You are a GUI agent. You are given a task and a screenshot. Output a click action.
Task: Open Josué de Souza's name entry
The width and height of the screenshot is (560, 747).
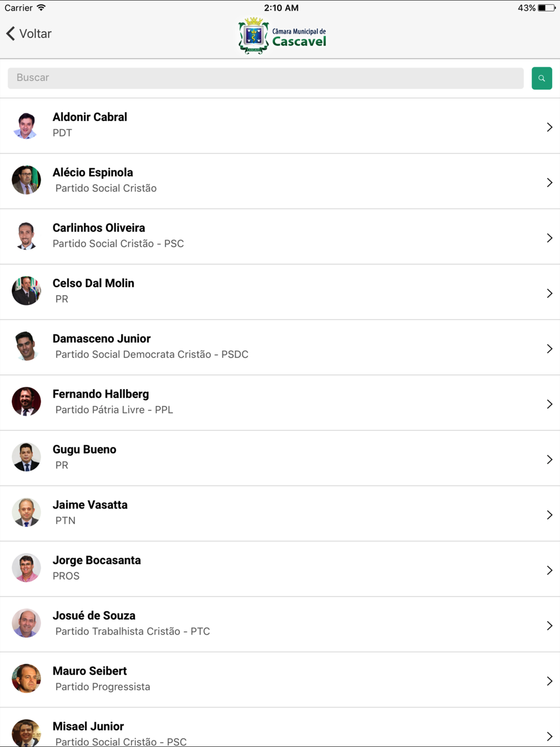[94, 616]
